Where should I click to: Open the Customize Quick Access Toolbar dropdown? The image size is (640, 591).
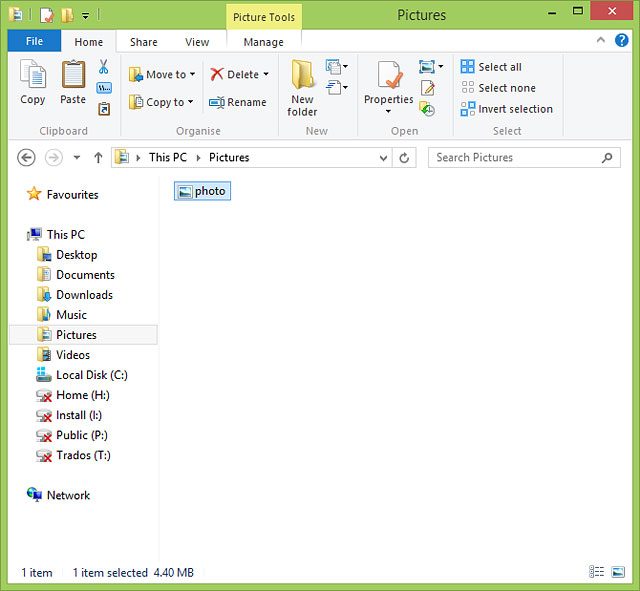pyautogui.click(x=85, y=16)
